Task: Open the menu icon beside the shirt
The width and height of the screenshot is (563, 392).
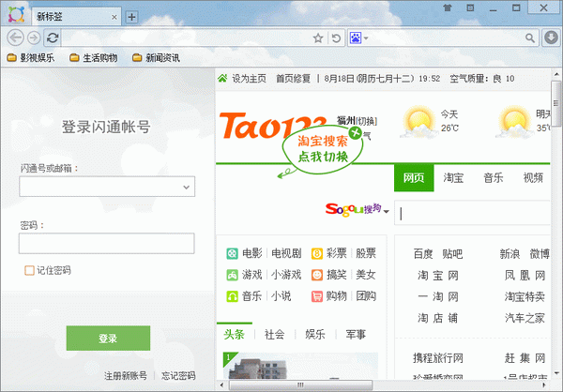Action: pyautogui.click(x=470, y=8)
